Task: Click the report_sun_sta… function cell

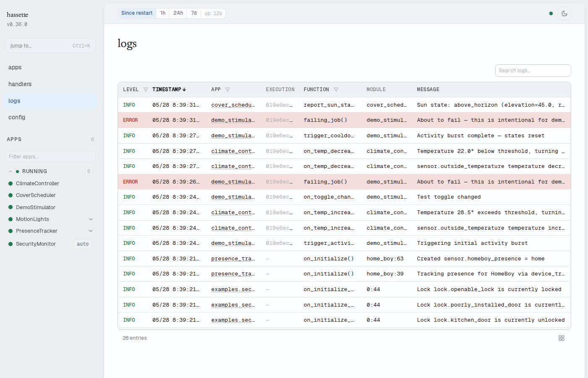Action: pyautogui.click(x=328, y=105)
